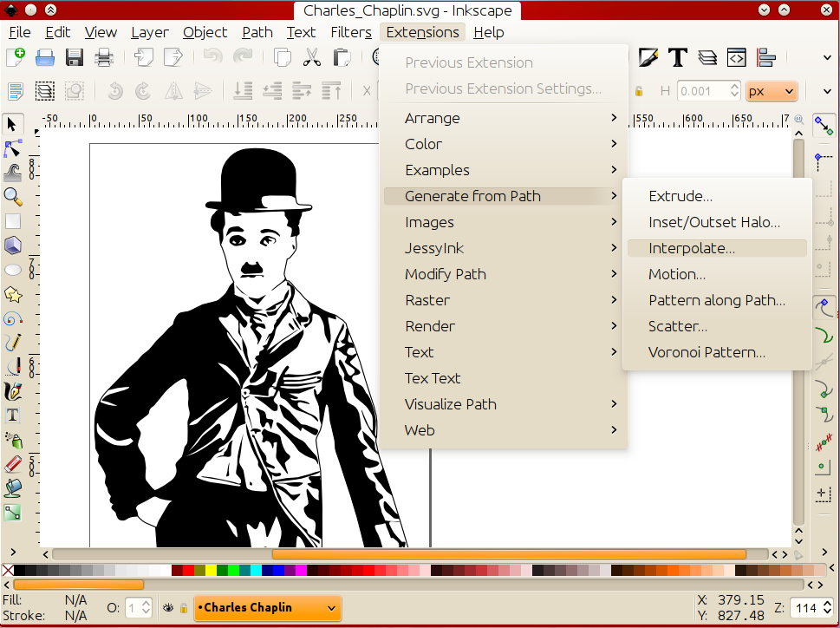Expand the Web submenu
840x628 pixels.
coord(505,430)
